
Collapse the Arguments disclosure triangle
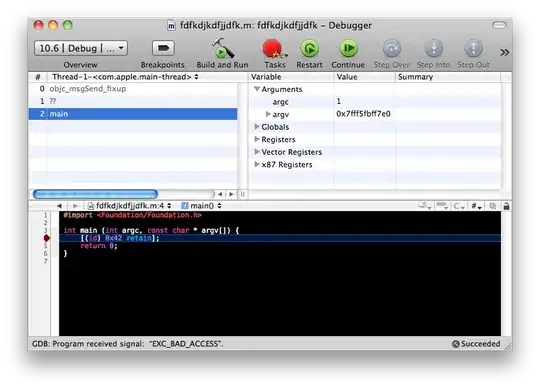(257, 89)
